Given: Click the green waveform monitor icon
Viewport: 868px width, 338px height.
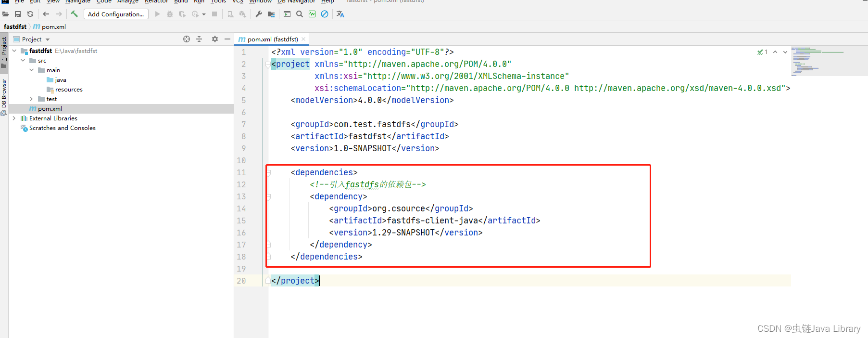Looking at the screenshot, I should 312,14.
